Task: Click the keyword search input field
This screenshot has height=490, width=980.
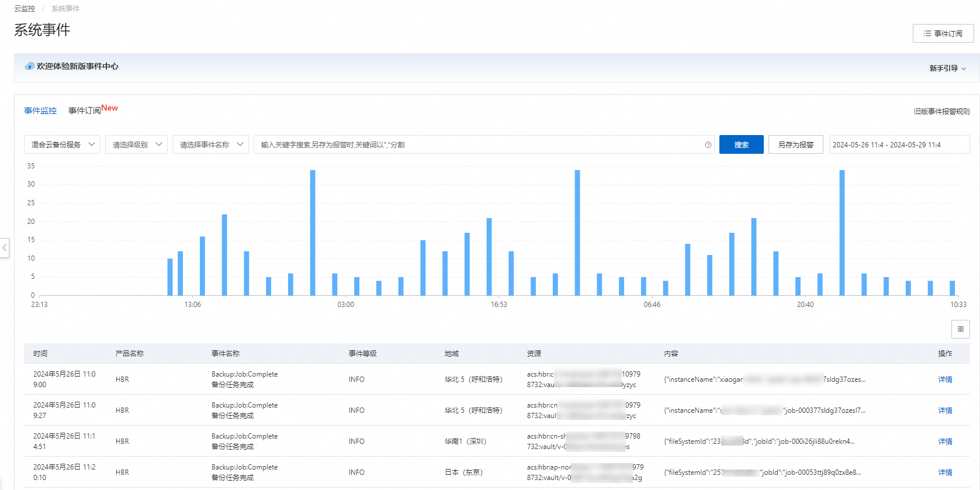Action: coord(484,144)
